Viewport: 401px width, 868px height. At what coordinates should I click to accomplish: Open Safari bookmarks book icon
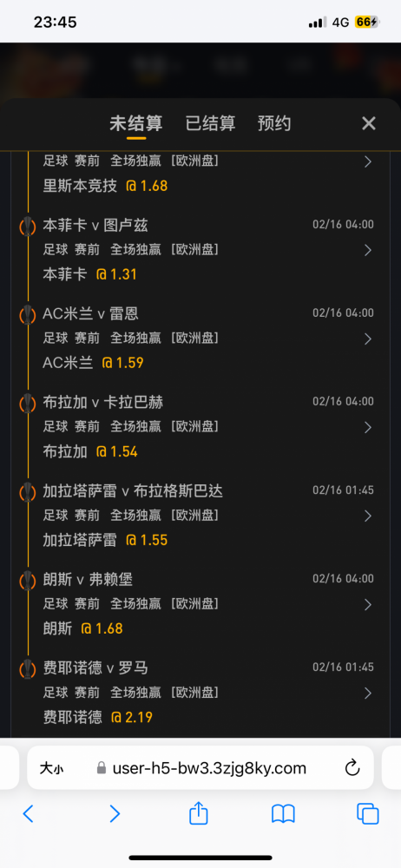[283, 814]
